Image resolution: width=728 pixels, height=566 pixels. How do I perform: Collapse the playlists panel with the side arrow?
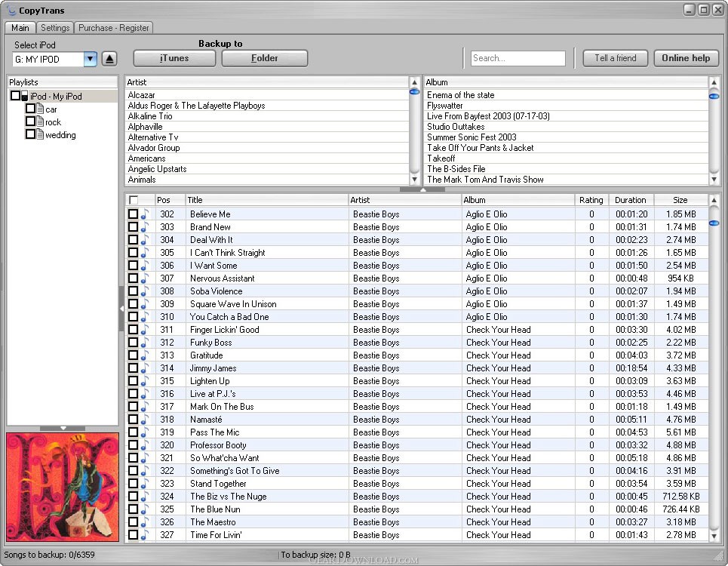[x=121, y=309]
